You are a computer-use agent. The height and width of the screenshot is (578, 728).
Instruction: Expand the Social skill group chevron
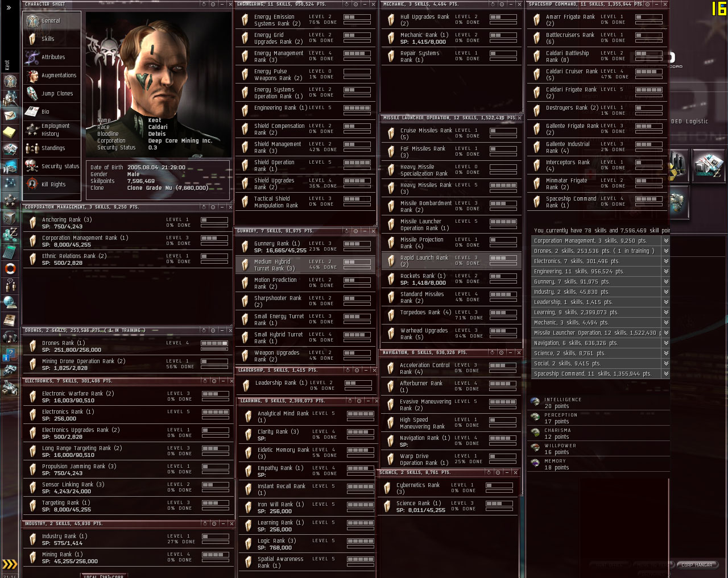[666, 363]
